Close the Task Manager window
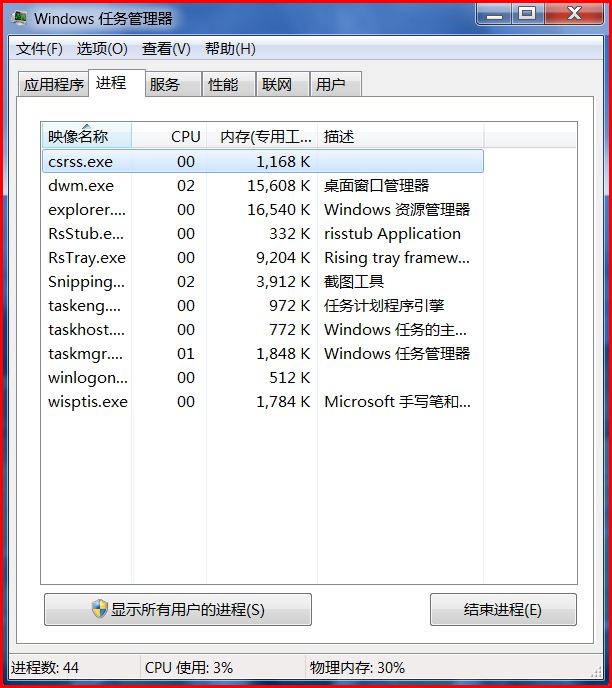 coord(574,14)
